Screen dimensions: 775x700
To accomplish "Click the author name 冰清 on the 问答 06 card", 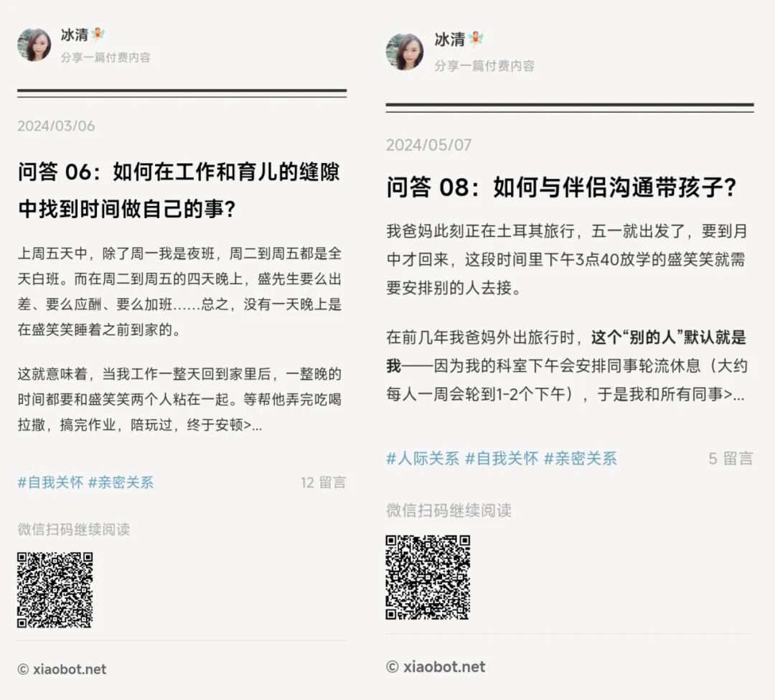I will coord(75,34).
